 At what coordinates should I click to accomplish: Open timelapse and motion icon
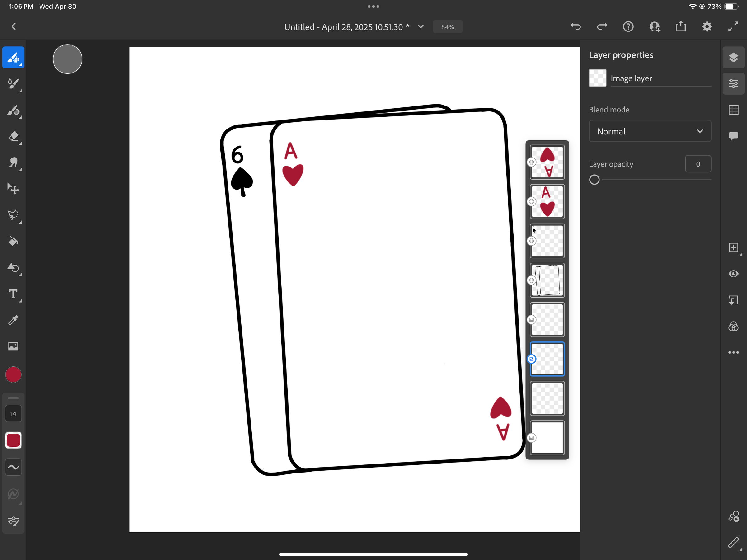[734, 517]
